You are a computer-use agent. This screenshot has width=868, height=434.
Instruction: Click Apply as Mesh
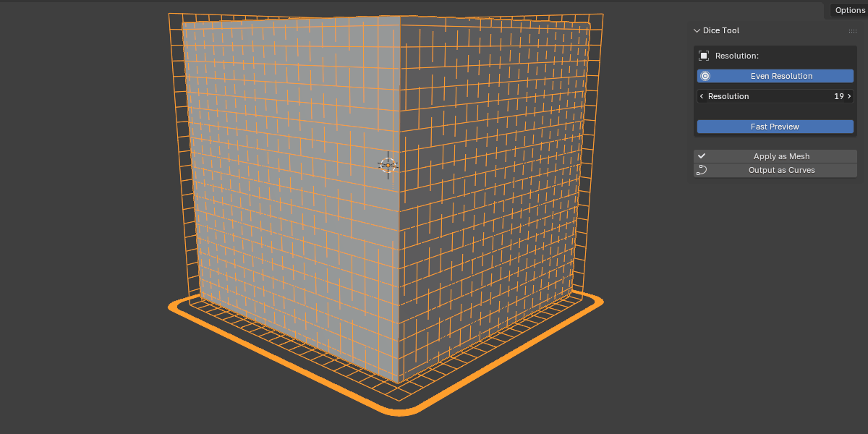(775, 156)
